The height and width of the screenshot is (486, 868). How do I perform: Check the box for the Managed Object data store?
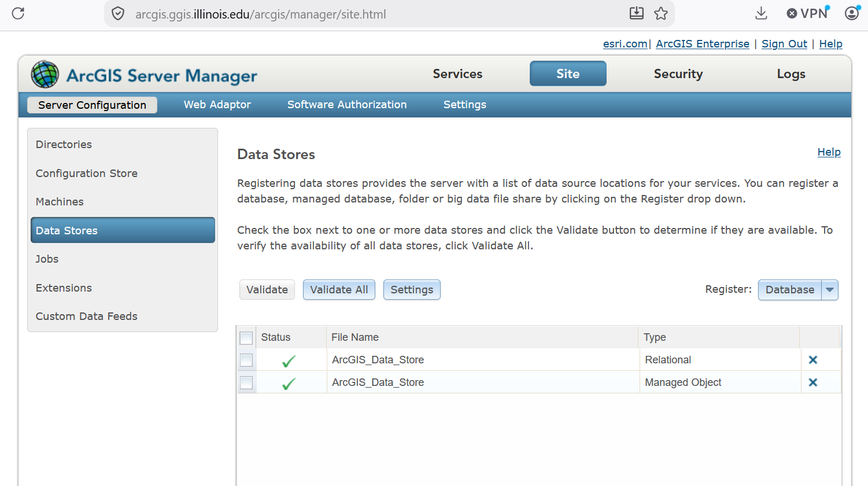(246, 382)
